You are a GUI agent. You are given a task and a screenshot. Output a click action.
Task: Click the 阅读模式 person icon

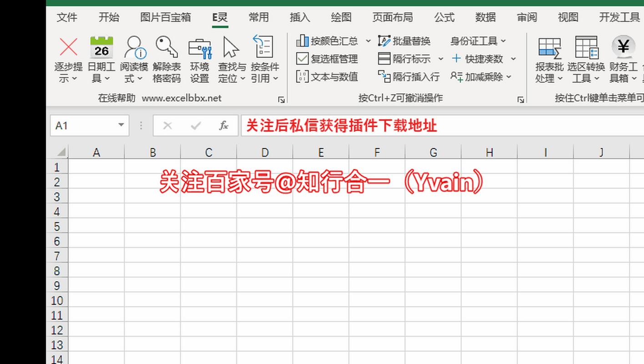click(x=135, y=47)
